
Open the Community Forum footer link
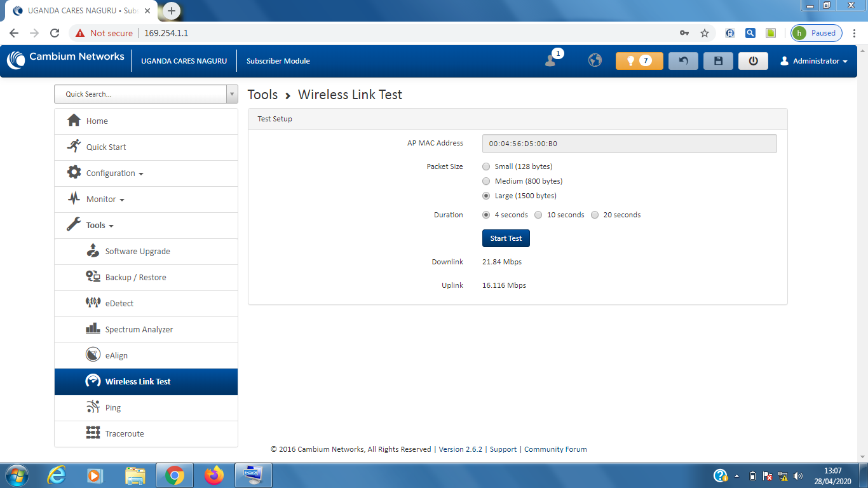click(555, 449)
